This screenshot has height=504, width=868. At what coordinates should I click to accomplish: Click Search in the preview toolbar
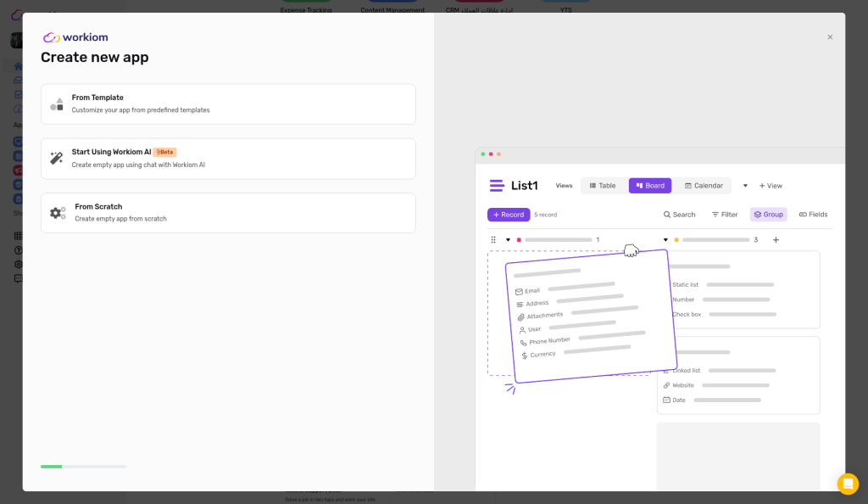coord(679,215)
